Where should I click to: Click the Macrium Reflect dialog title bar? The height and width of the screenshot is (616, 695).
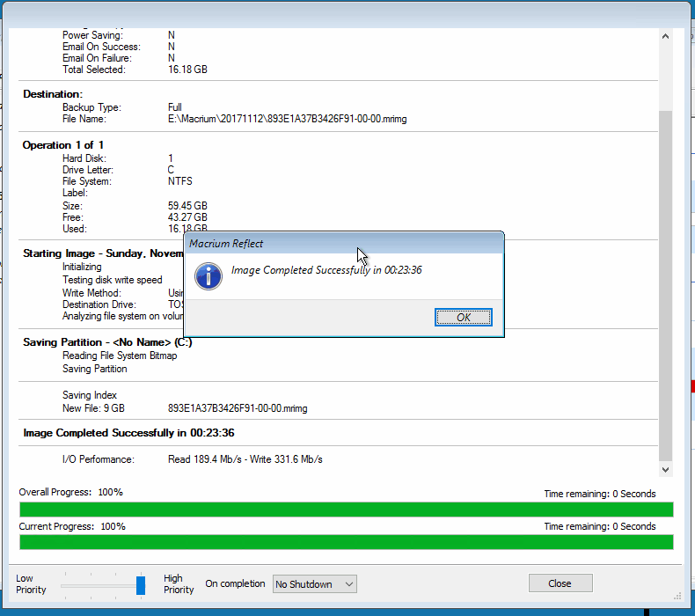(x=343, y=243)
